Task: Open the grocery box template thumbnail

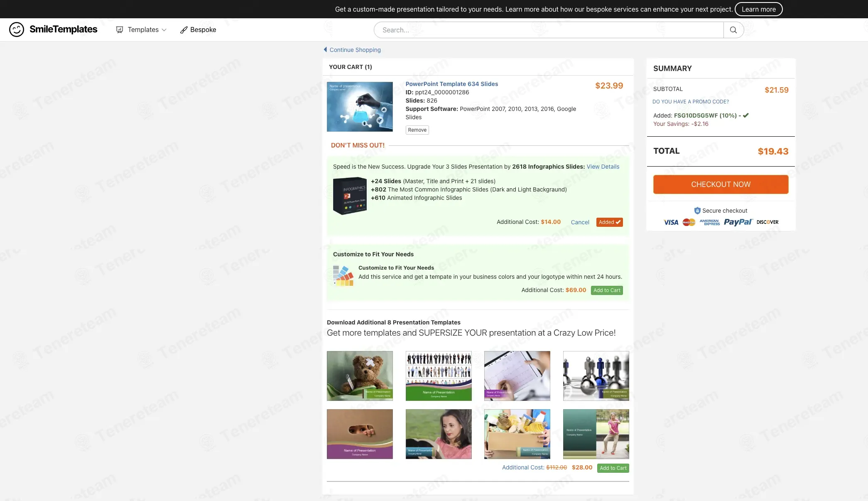Action: pyautogui.click(x=517, y=434)
